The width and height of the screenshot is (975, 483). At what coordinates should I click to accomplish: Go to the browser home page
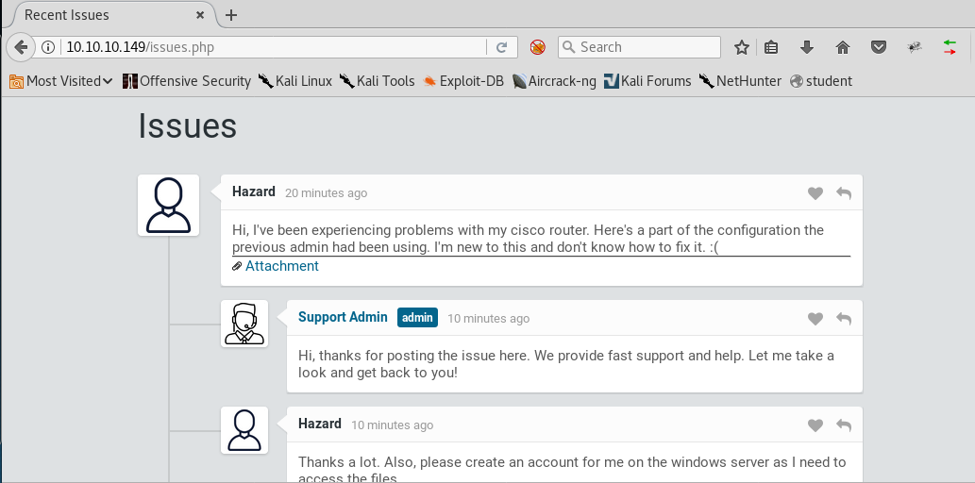tap(842, 47)
